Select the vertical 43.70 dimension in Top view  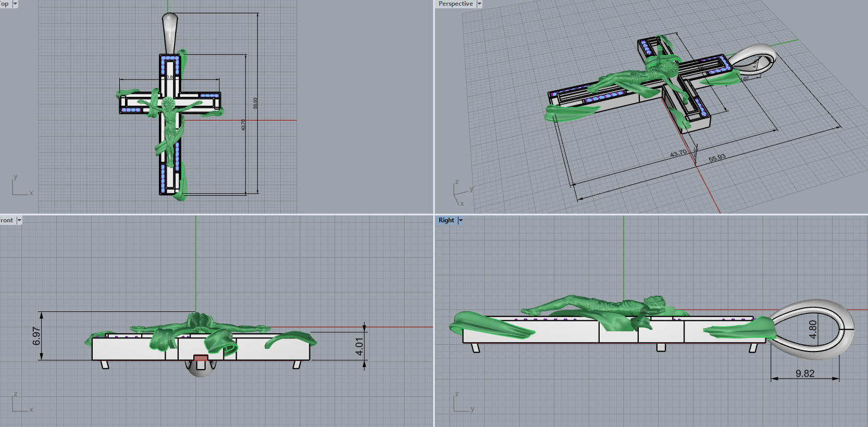click(243, 125)
